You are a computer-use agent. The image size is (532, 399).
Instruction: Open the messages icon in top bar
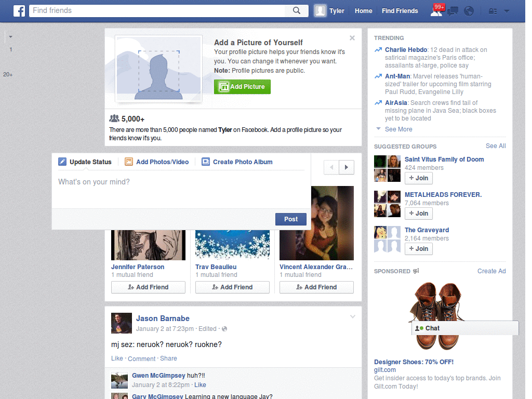[x=453, y=11]
